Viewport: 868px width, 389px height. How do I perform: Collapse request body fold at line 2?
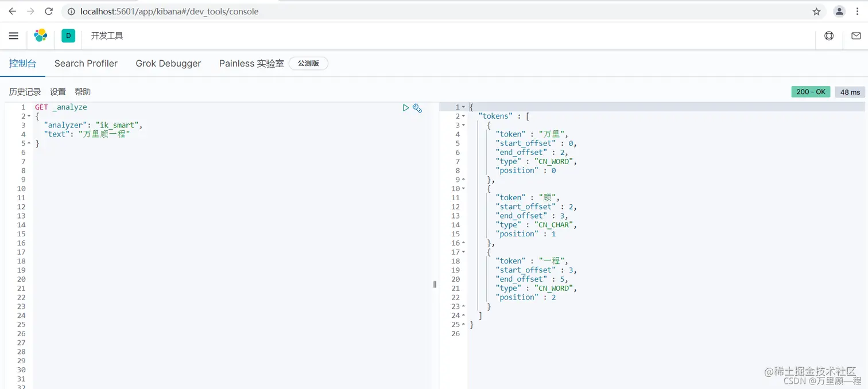tap(29, 116)
